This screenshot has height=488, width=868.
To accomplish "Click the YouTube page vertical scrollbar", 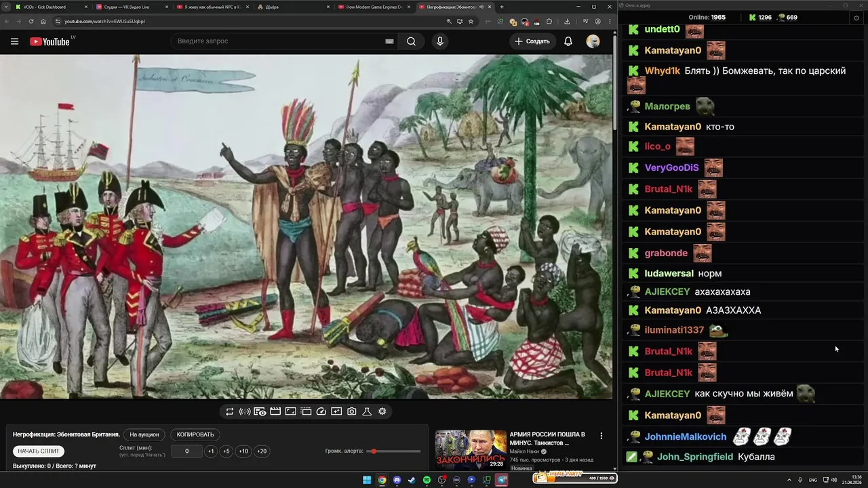I will 615,81.
